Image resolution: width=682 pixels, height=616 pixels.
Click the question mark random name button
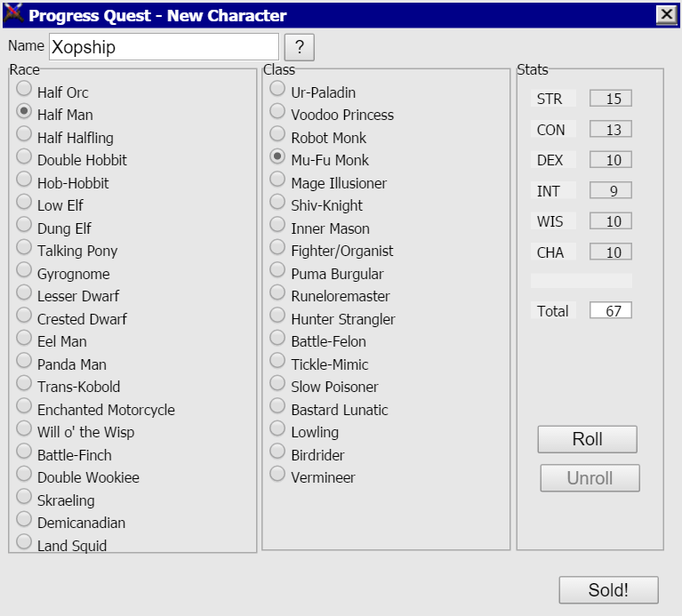(x=300, y=47)
